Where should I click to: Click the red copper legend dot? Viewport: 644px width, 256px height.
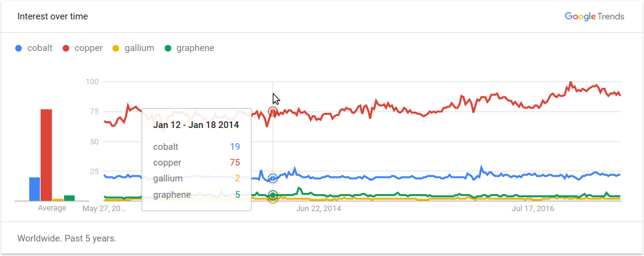(x=66, y=48)
